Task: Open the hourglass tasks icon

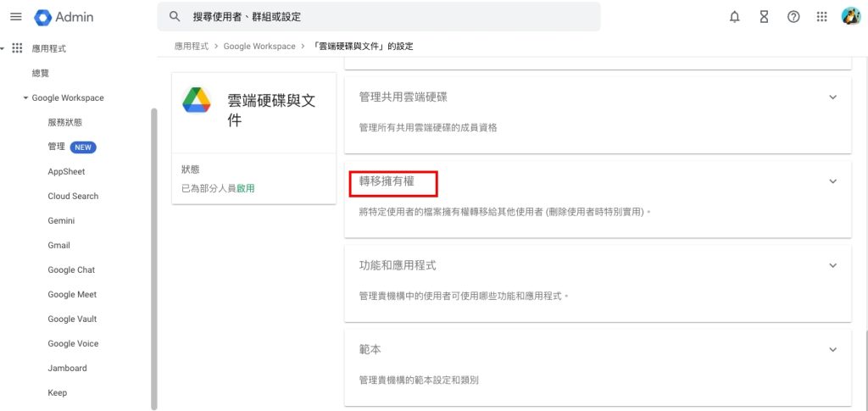Action: (x=764, y=17)
